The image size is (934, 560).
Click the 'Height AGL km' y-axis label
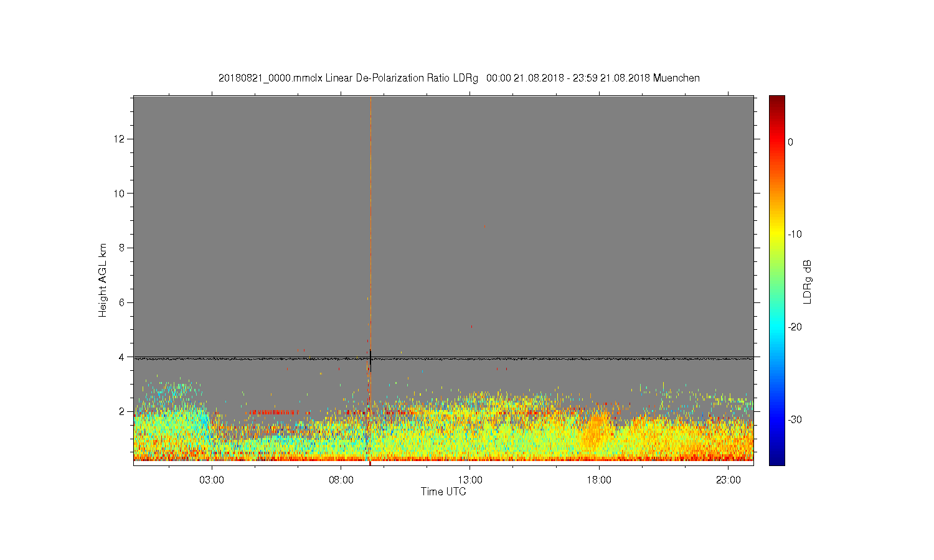click(103, 280)
